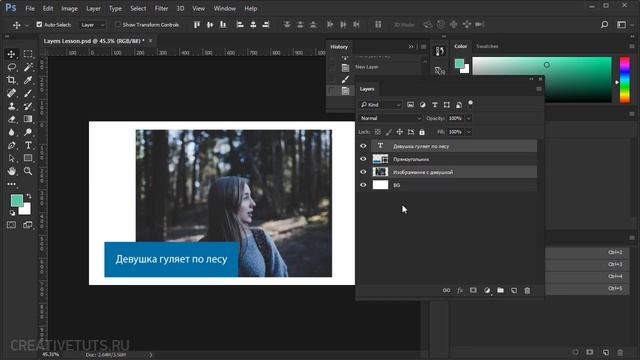Click the link layers icon in Layers panel
Screen dimensions: 640x360
(x=447, y=290)
